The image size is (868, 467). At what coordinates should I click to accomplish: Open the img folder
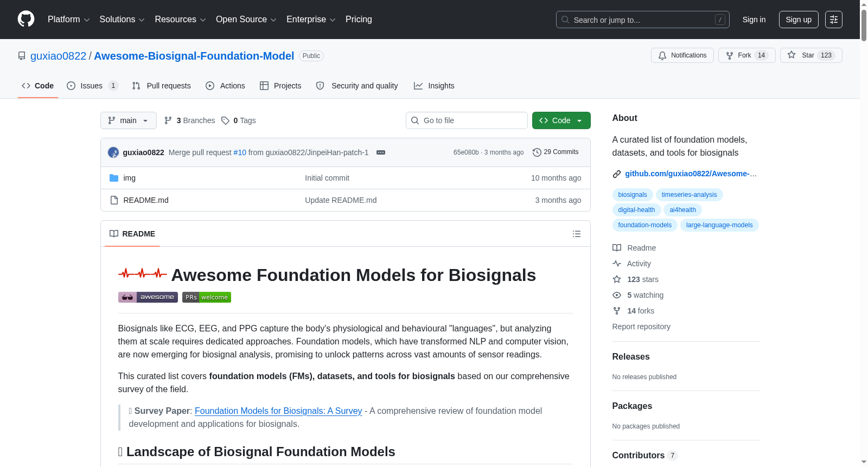click(130, 178)
